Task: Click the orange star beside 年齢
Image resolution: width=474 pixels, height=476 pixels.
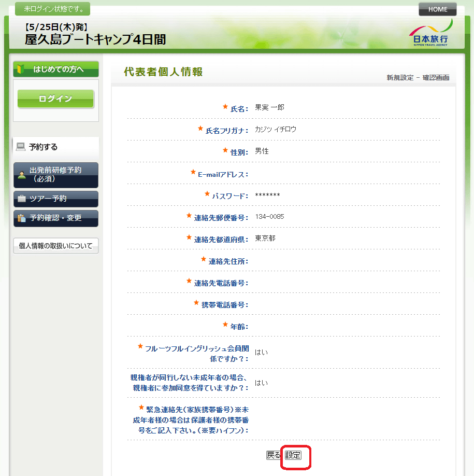Action: pyautogui.click(x=225, y=325)
